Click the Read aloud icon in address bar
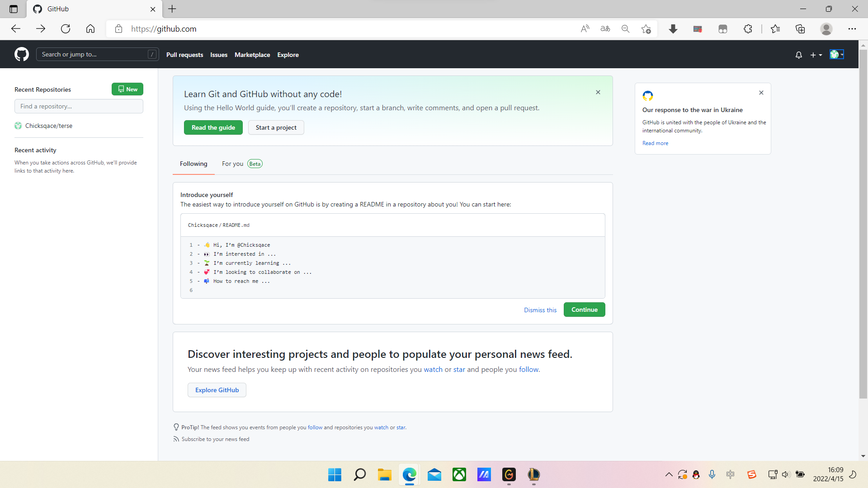Image resolution: width=868 pixels, height=488 pixels. (x=585, y=29)
